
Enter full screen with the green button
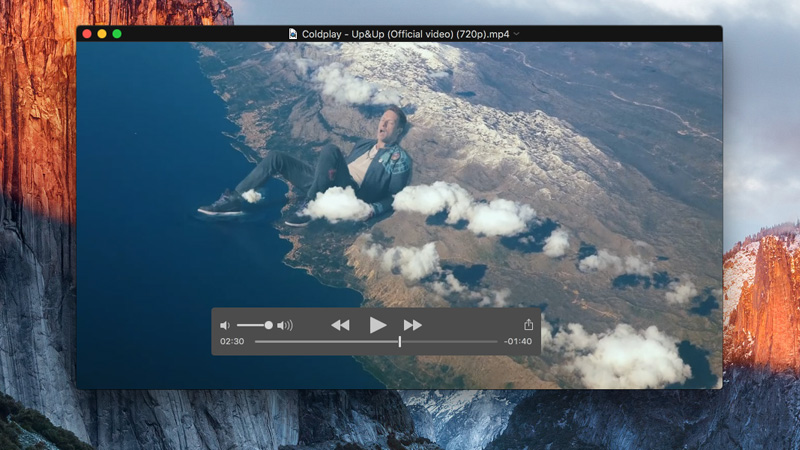(x=117, y=34)
